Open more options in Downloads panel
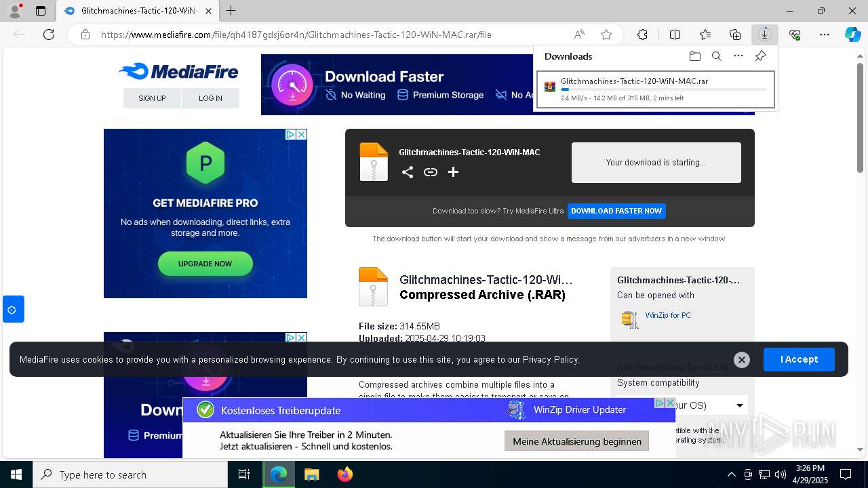The height and width of the screenshot is (488, 868). 738,56
